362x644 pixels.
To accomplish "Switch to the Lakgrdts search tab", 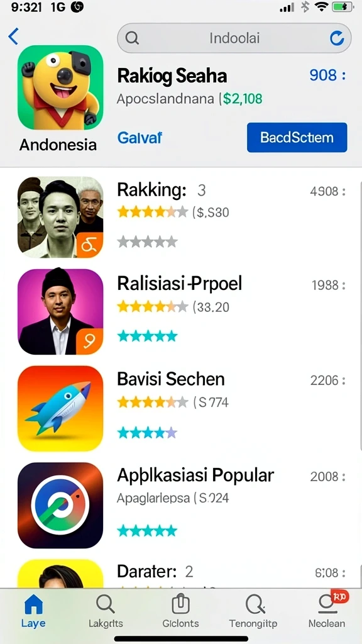I will click(x=106, y=611).
